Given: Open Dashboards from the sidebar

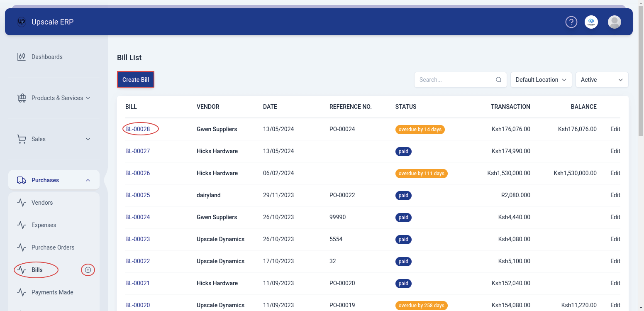Looking at the screenshot, I should (47, 57).
